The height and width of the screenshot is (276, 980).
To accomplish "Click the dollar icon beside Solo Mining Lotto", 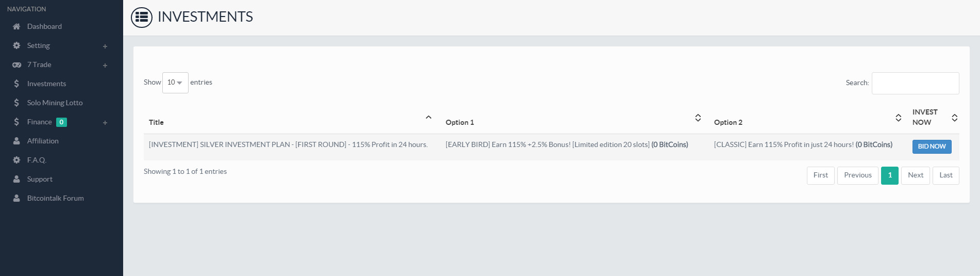I will pos(16,103).
